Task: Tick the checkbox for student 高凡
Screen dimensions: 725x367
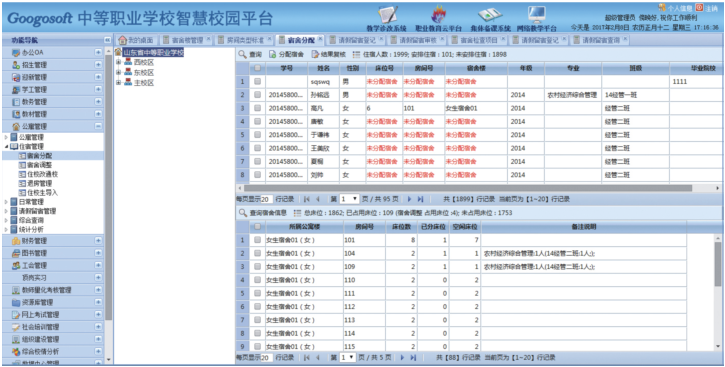Action: (258, 108)
